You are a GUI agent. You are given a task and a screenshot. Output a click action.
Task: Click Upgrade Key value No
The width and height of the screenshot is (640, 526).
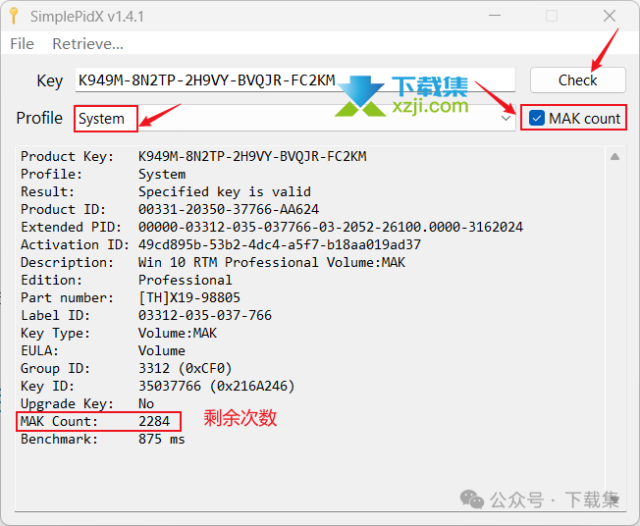[x=146, y=404]
